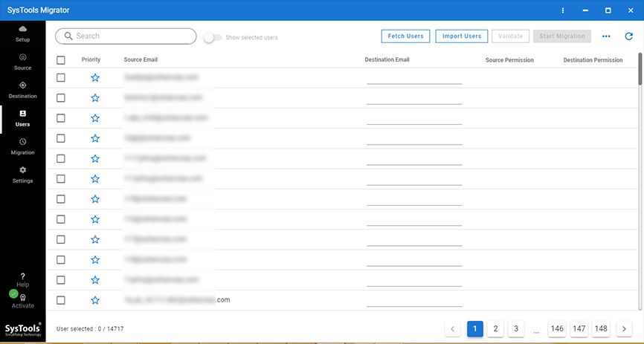Tick the second user row's checkbox
Screen dimensions: 644x344
(x=61, y=97)
